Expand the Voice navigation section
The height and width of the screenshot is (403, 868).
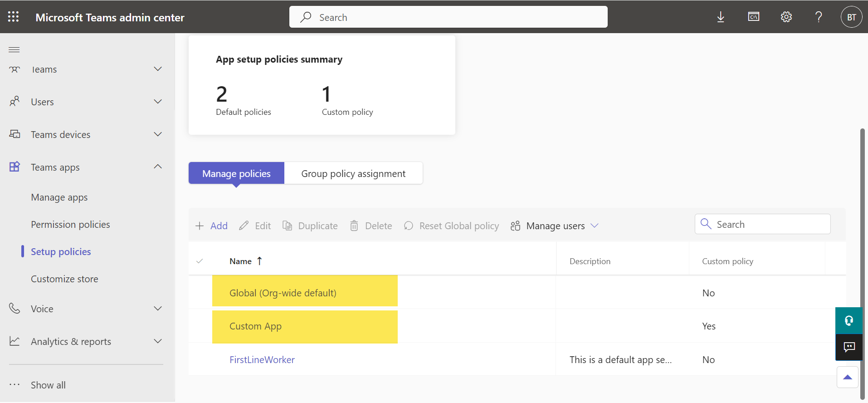tap(158, 309)
